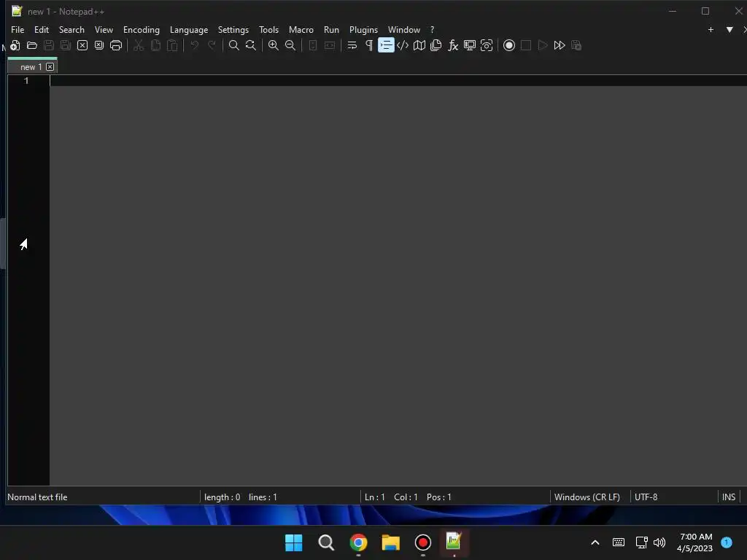Click the Cut scissors icon
The height and width of the screenshot is (560, 747).
click(139, 45)
